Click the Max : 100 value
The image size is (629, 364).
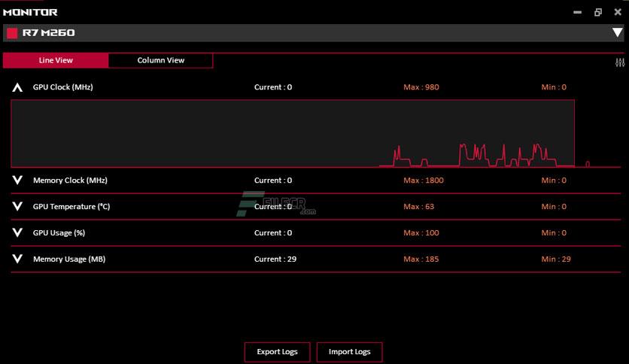coord(421,232)
